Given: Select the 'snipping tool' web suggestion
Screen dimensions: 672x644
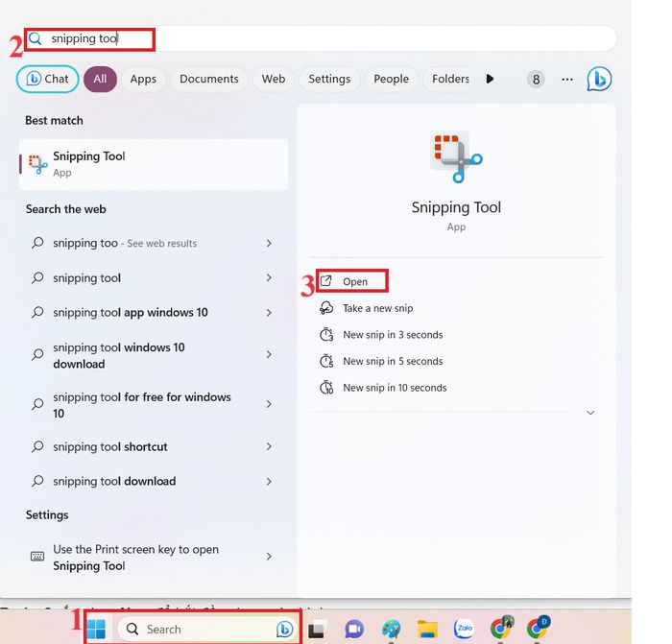Looking at the screenshot, I should click(87, 278).
